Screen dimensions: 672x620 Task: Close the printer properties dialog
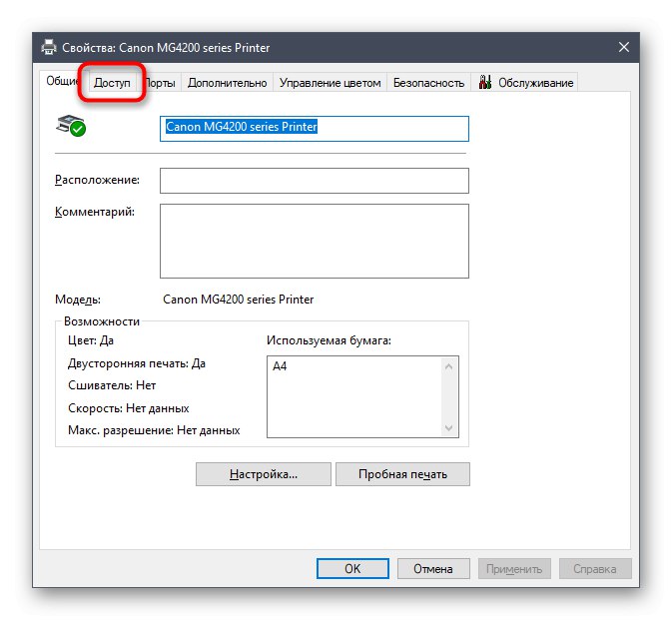(623, 47)
